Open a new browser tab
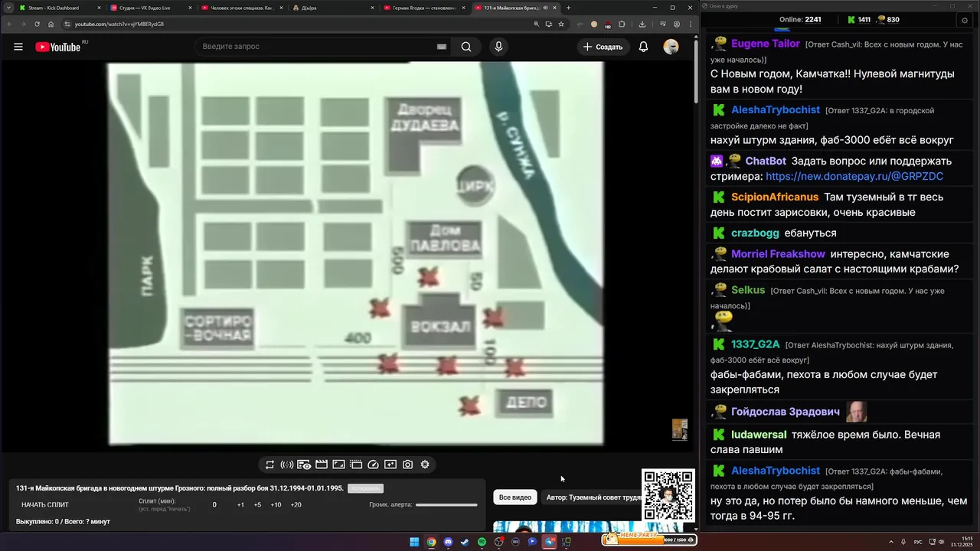 click(x=568, y=8)
